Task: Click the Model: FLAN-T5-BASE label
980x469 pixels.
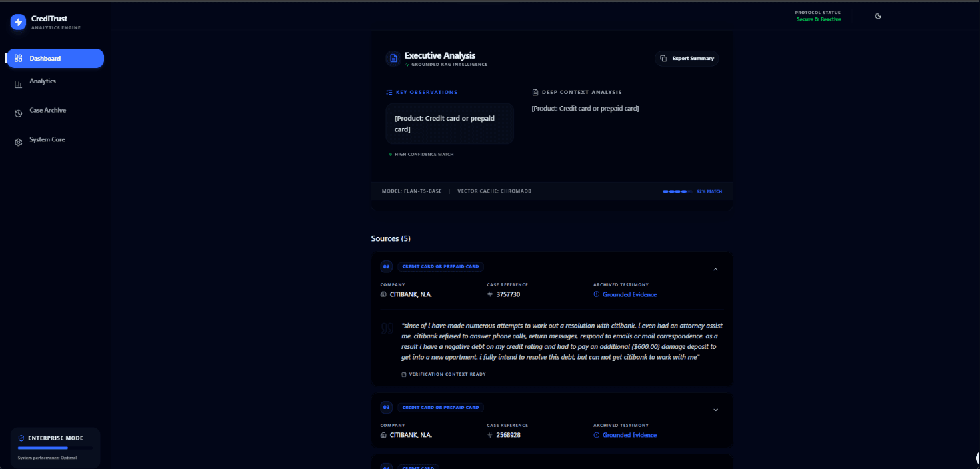Action: [x=411, y=191]
